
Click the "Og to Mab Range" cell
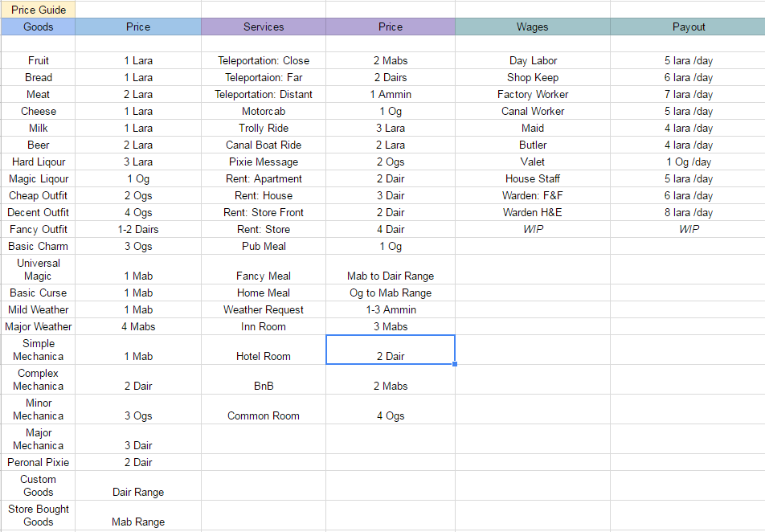click(x=391, y=293)
